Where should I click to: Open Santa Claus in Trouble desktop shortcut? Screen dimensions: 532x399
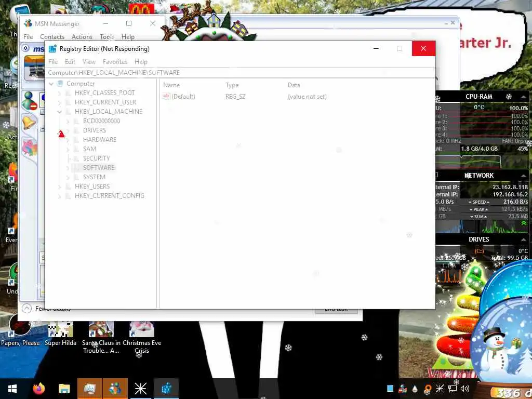(x=101, y=338)
